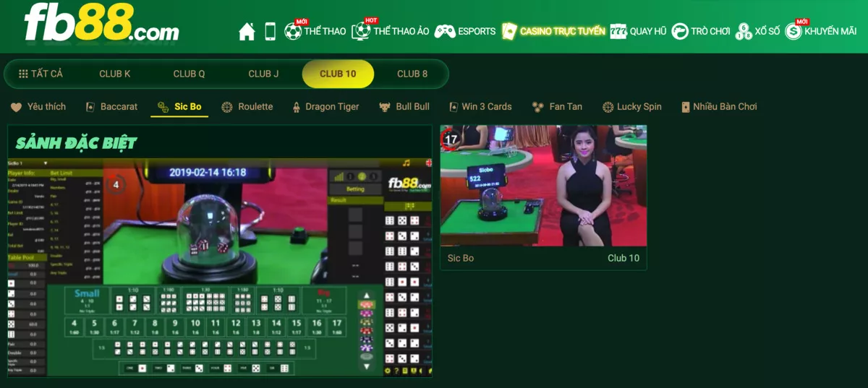This screenshot has width=868, height=388.
Task: Bet on total number 17
Action: coord(336,327)
